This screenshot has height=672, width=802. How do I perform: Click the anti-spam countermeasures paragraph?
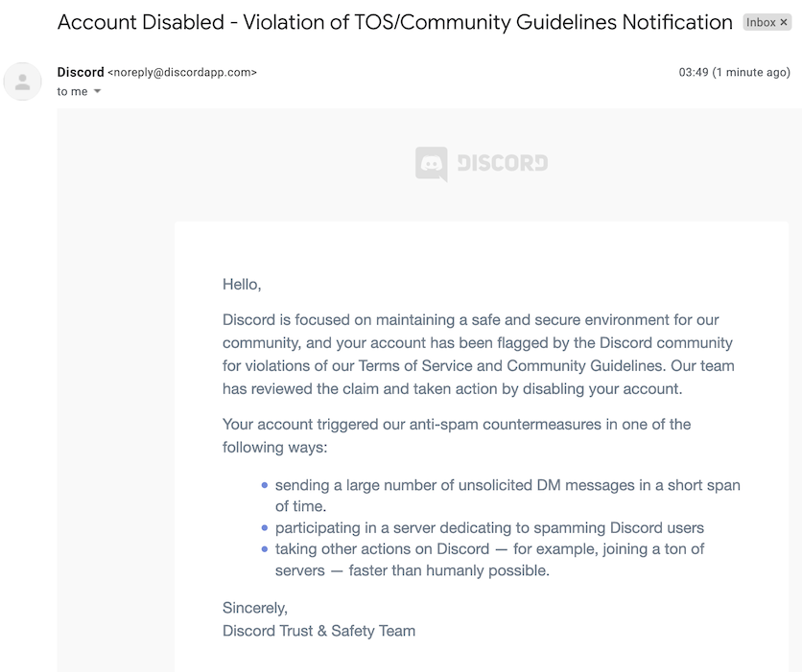[456, 435]
